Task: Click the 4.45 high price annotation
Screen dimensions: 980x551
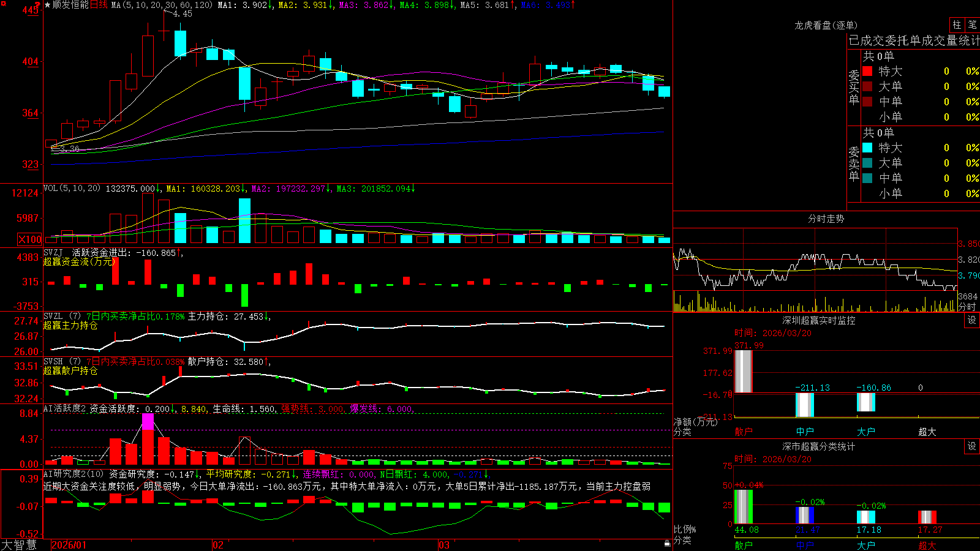Action: coord(183,13)
